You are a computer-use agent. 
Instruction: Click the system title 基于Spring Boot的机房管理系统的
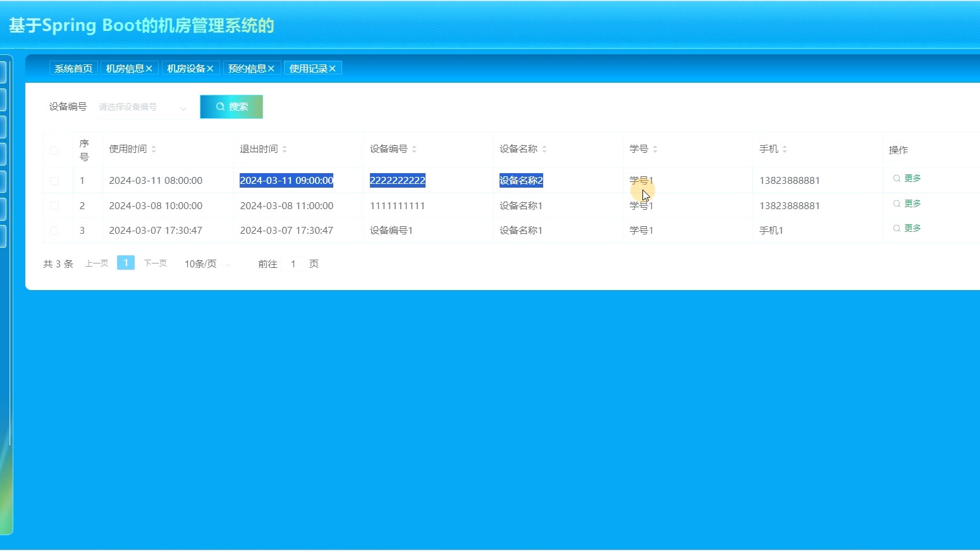(142, 25)
